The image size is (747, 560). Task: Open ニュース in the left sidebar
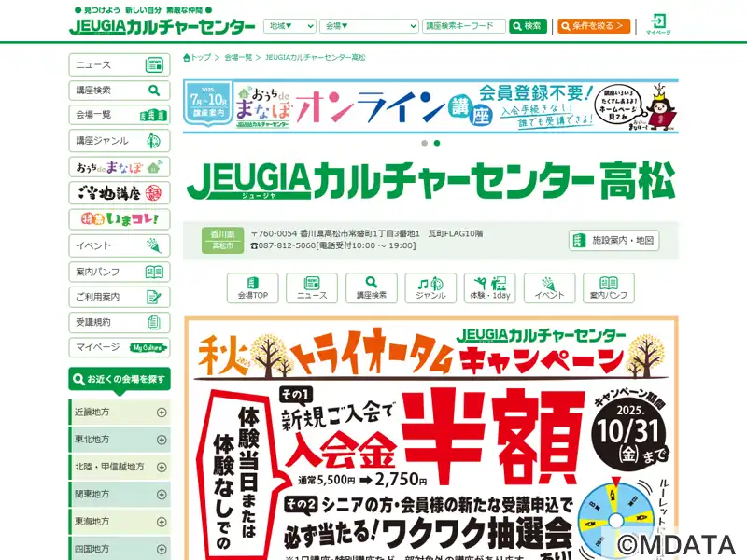[120, 65]
